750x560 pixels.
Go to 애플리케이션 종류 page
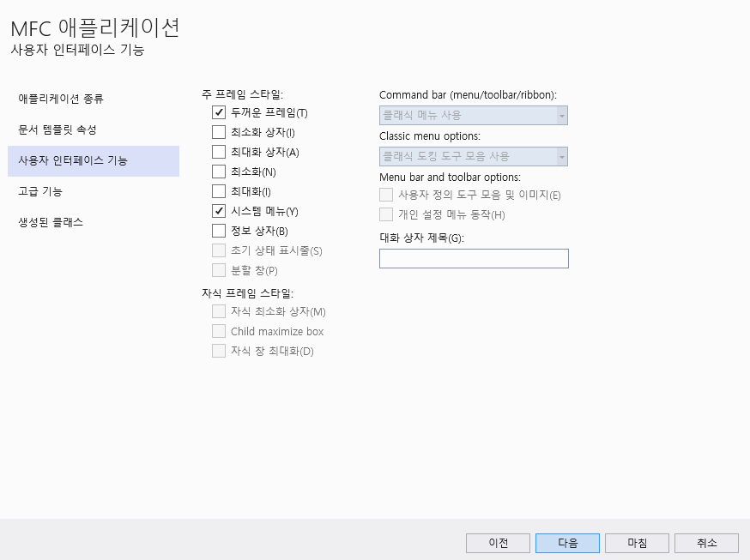pos(94,99)
